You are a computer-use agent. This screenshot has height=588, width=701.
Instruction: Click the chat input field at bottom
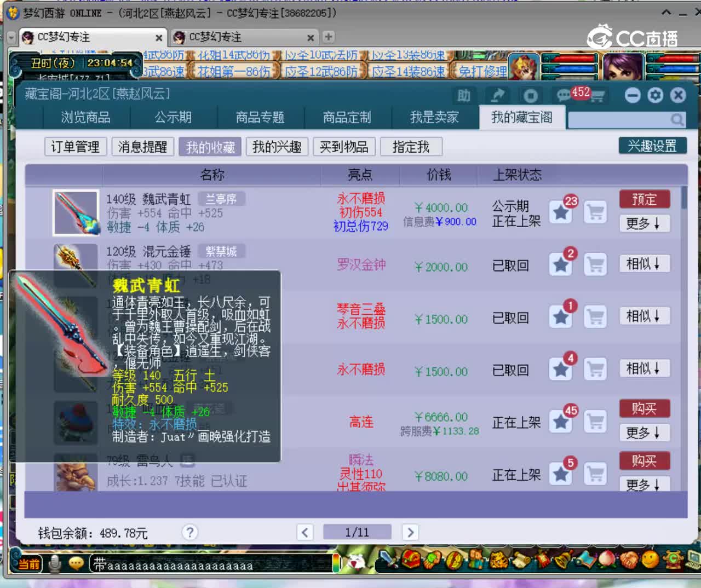pyautogui.click(x=211, y=564)
